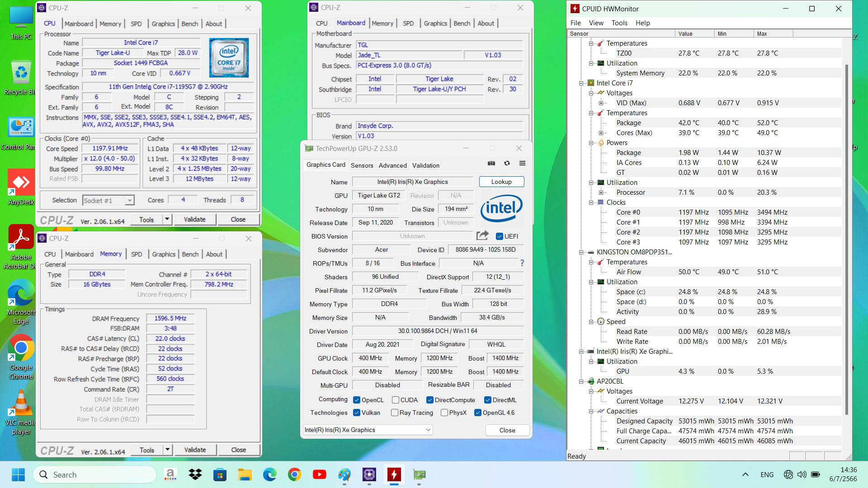Open YouTube from the taskbar

click(319, 474)
